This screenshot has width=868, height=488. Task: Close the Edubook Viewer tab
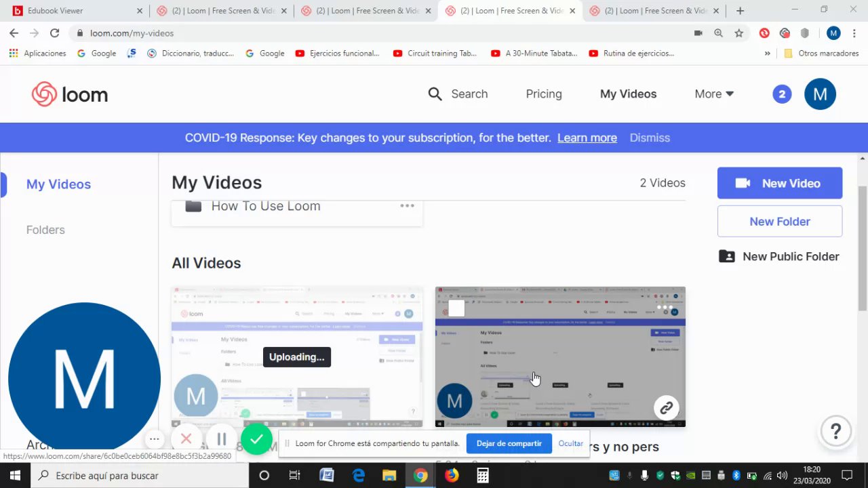pos(140,11)
